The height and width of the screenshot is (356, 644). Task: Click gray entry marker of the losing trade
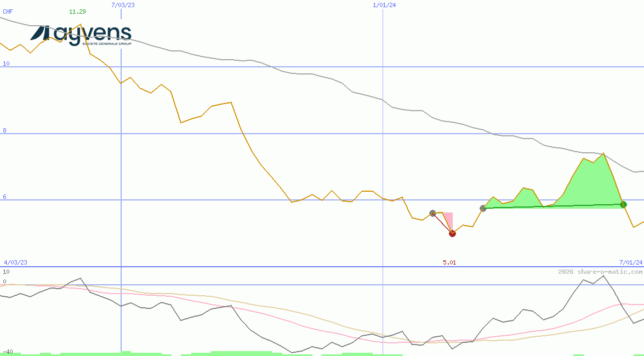click(432, 213)
